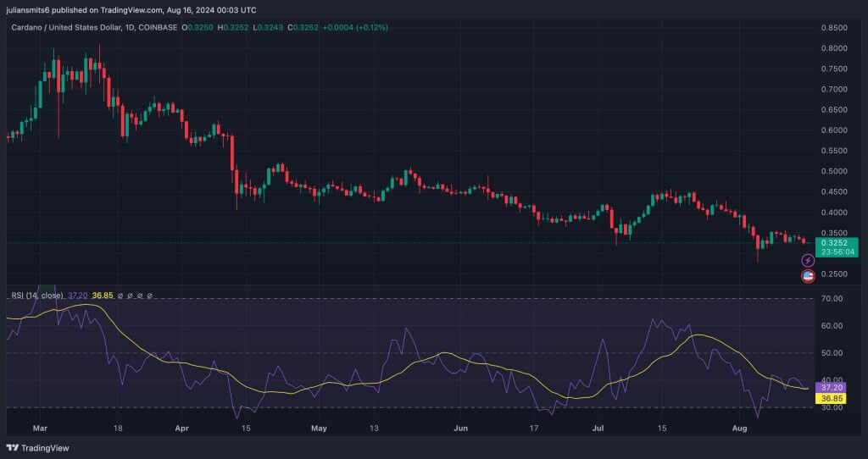Click the RSI 40.00 axis label
The width and height of the screenshot is (868, 459).
point(832,380)
